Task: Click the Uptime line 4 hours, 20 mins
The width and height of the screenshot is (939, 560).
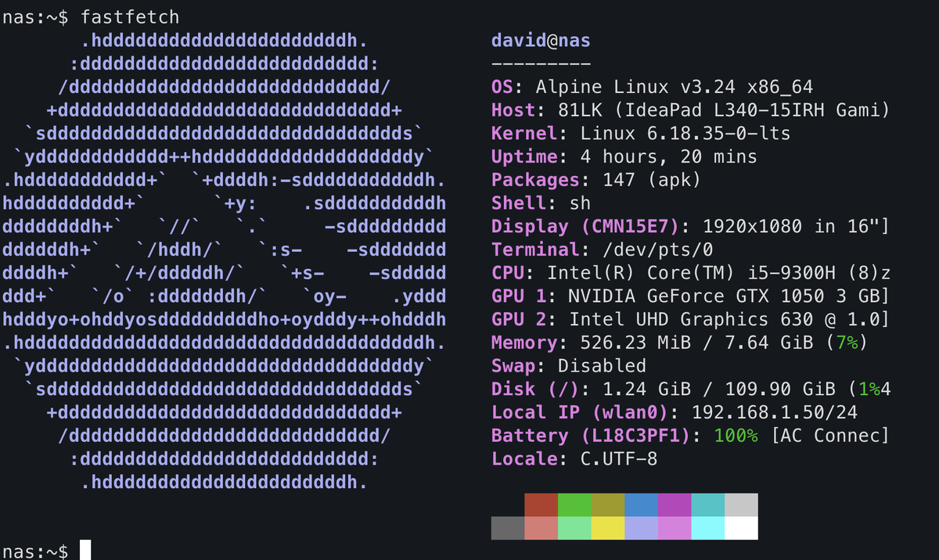Action: click(624, 157)
